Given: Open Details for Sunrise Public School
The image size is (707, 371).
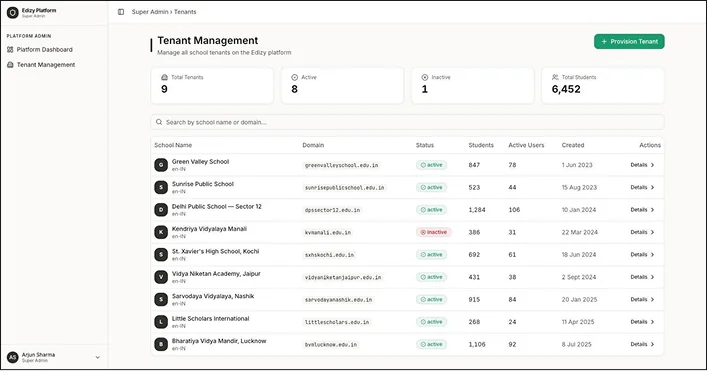Looking at the screenshot, I should tap(642, 188).
